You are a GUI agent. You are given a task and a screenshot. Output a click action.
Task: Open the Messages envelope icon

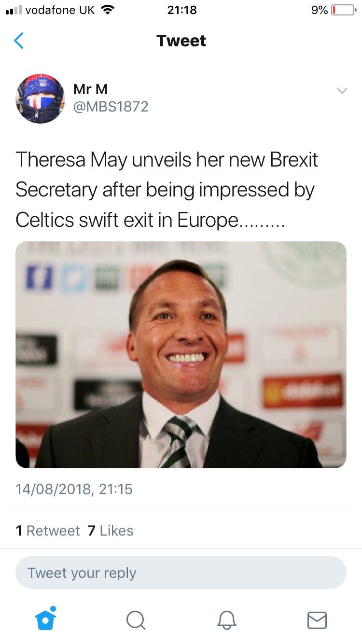[x=317, y=620]
